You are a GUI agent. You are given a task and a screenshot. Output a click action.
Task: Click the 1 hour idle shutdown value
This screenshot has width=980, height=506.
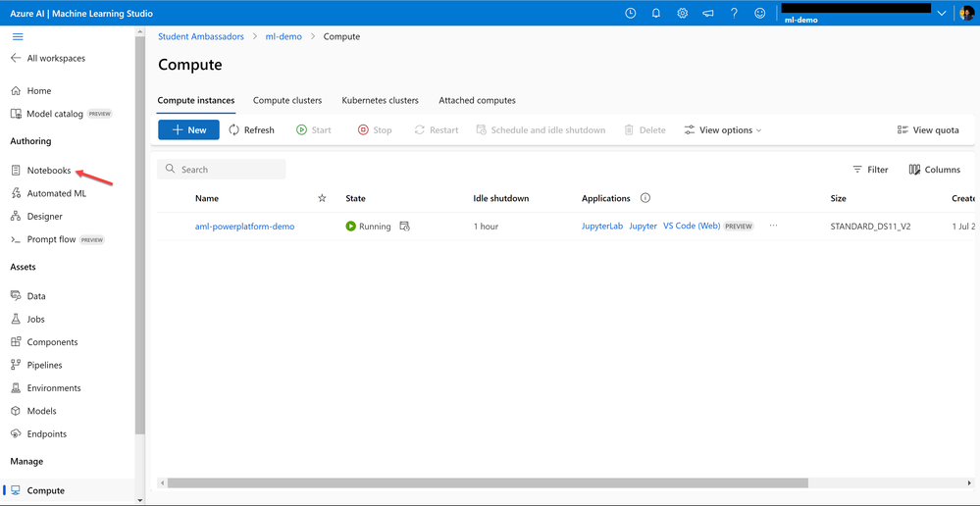point(486,227)
